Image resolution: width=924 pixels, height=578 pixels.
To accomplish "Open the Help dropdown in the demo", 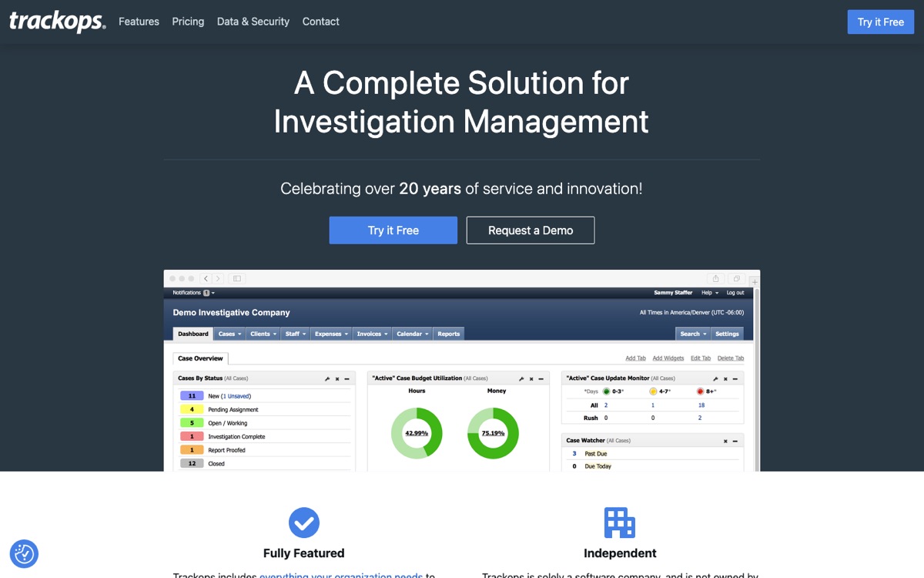I will pyautogui.click(x=709, y=293).
